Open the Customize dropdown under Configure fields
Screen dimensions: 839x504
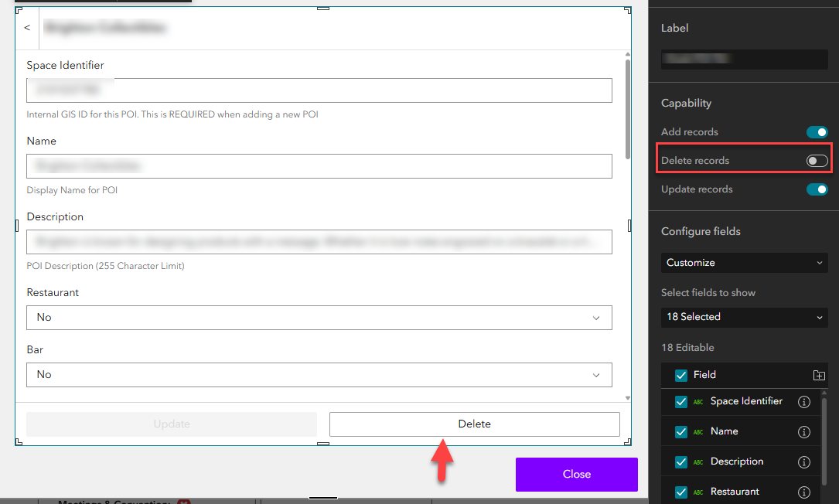click(x=743, y=263)
